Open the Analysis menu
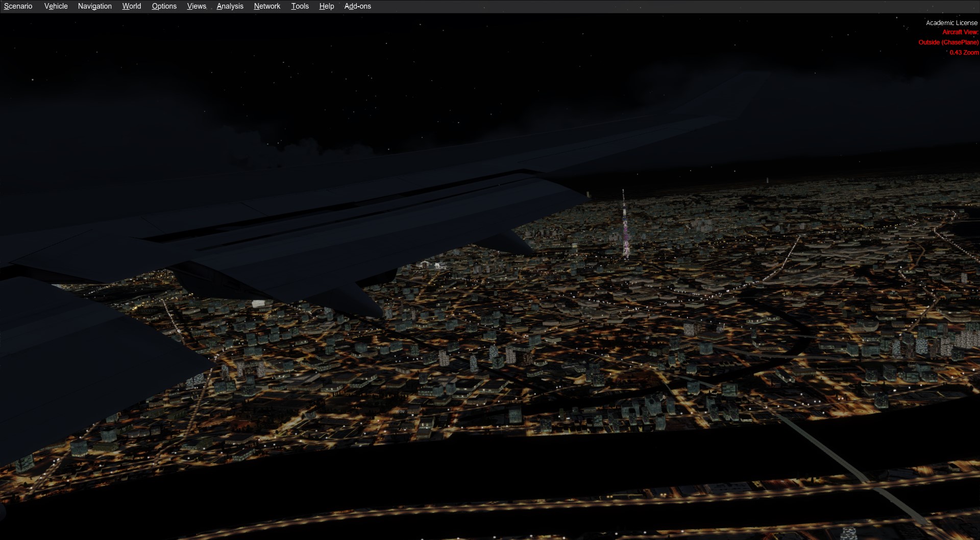Viewport: 980px width, 540px height. (x=230, y=6)
